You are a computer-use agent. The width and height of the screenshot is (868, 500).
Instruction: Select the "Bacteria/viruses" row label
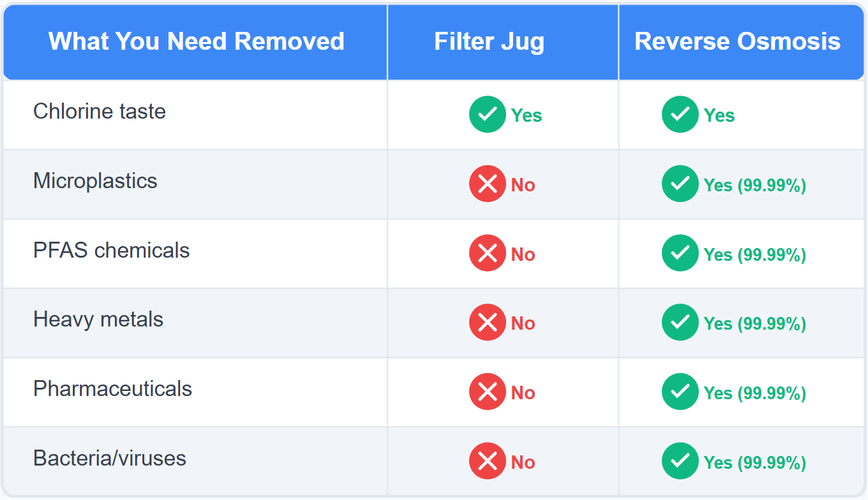pyautogui.click(x=110, y=459)
